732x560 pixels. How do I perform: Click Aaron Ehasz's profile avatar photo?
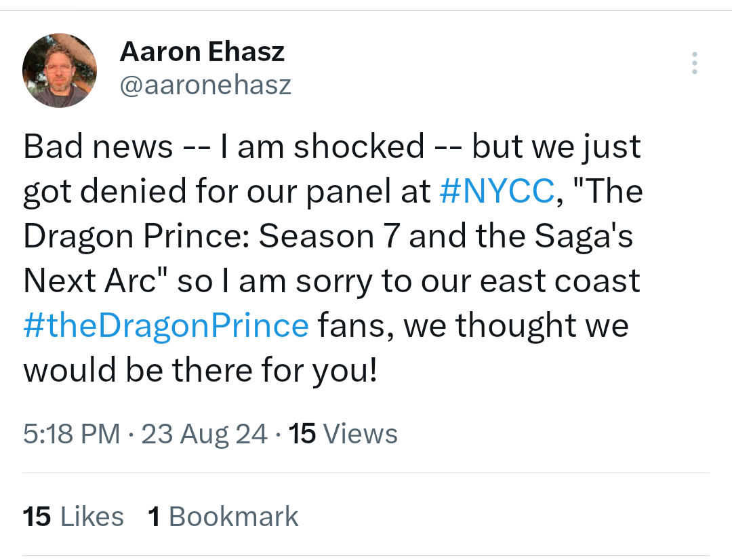coord(60,71)
